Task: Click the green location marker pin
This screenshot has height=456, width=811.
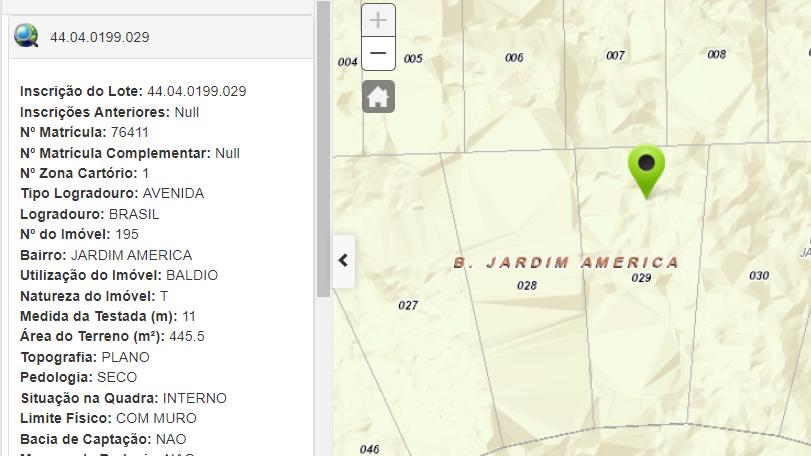Action: (x=646, y=170)
